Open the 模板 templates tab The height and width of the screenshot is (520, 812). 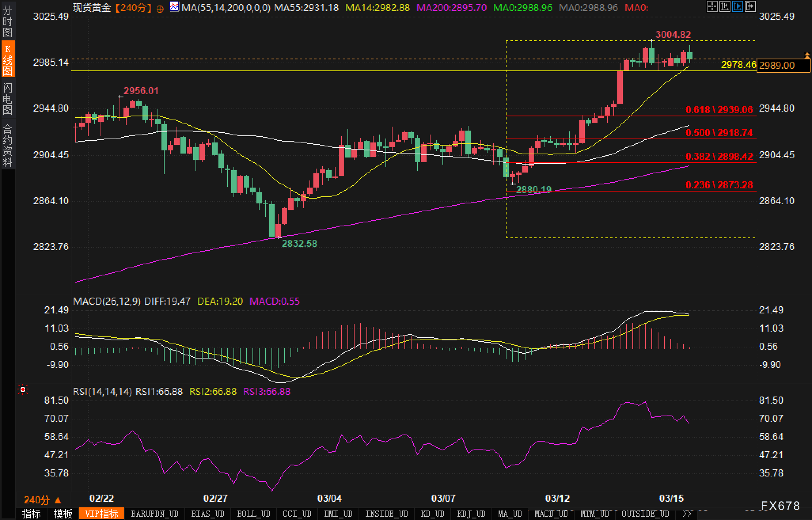point(63,514)
